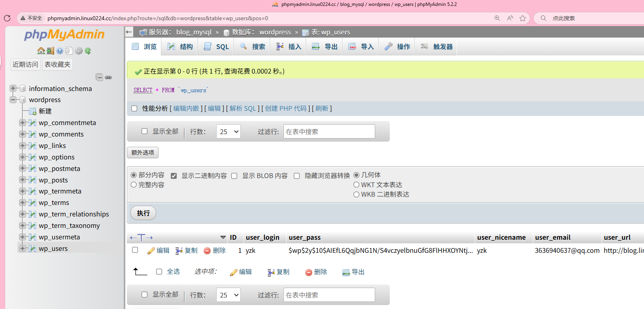Switch to the 结构 tab
Screen dimensions: 644x309
point(180,47)
